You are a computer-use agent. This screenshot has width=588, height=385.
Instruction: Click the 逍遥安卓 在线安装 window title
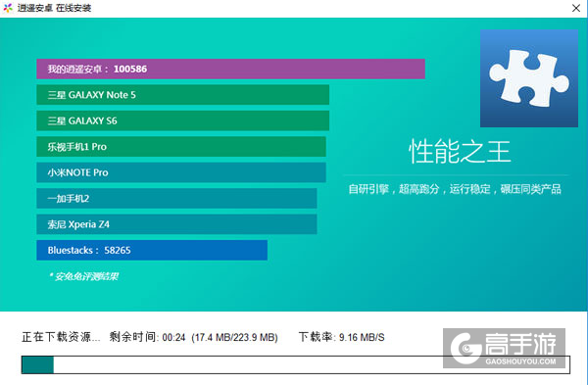click(x=54, y=8)
